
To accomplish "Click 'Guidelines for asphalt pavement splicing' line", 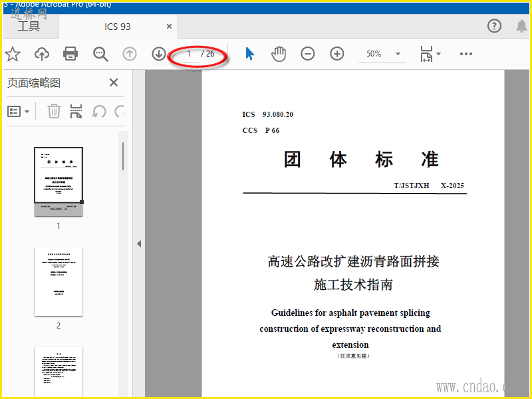I will (350, 313).
